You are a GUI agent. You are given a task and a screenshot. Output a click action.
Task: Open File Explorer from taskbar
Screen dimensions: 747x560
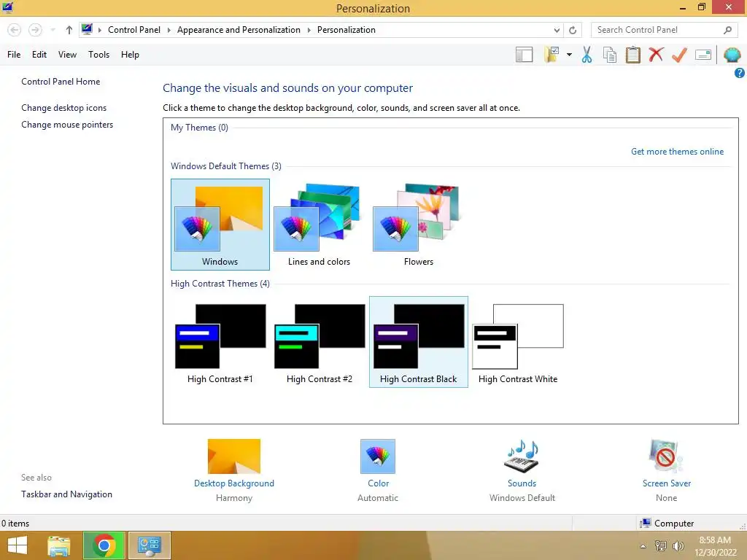(x=59, y=545)
